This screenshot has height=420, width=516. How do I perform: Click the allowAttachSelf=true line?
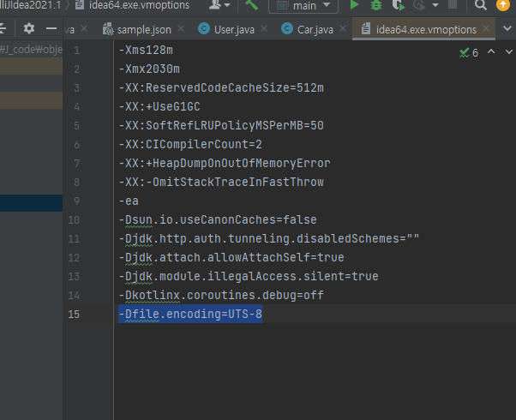pyautogui.click(x=231, y=257)
